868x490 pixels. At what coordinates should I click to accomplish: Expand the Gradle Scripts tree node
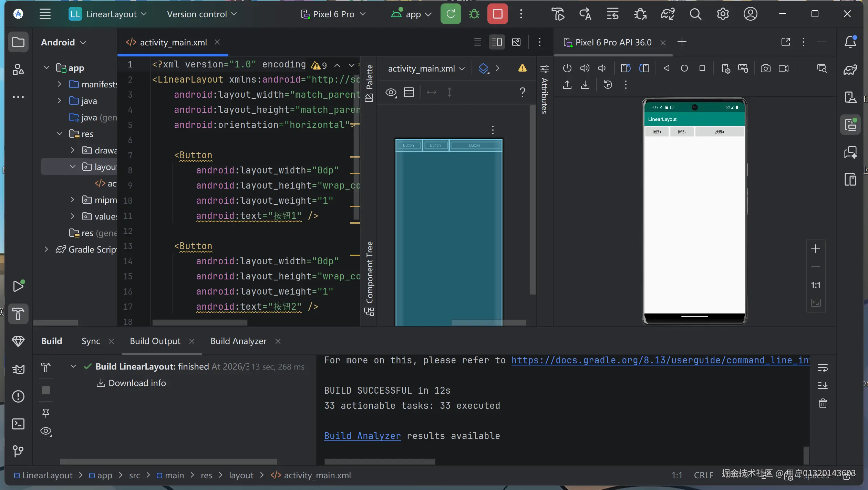(x=46, y=249)
